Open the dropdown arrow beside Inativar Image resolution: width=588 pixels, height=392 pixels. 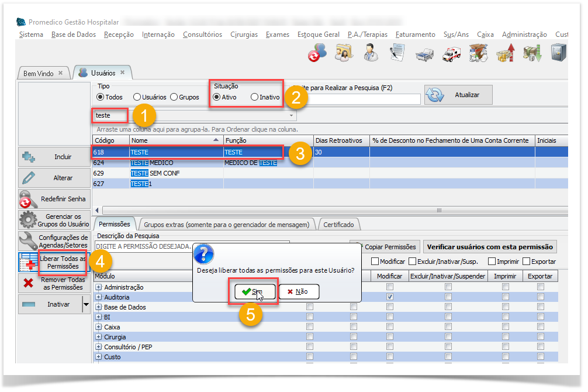[86, 304]
